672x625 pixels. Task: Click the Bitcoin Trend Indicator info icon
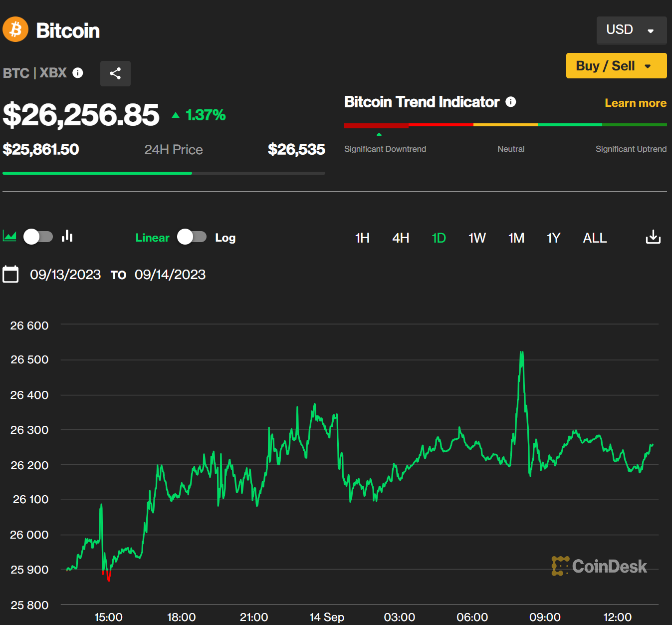[511, 102]
